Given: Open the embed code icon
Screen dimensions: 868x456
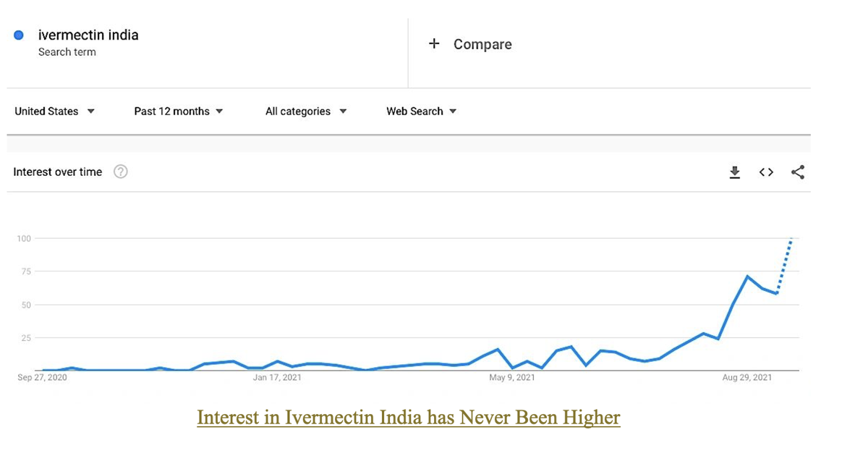Looking at the screenshot, I should click(766, 172).
